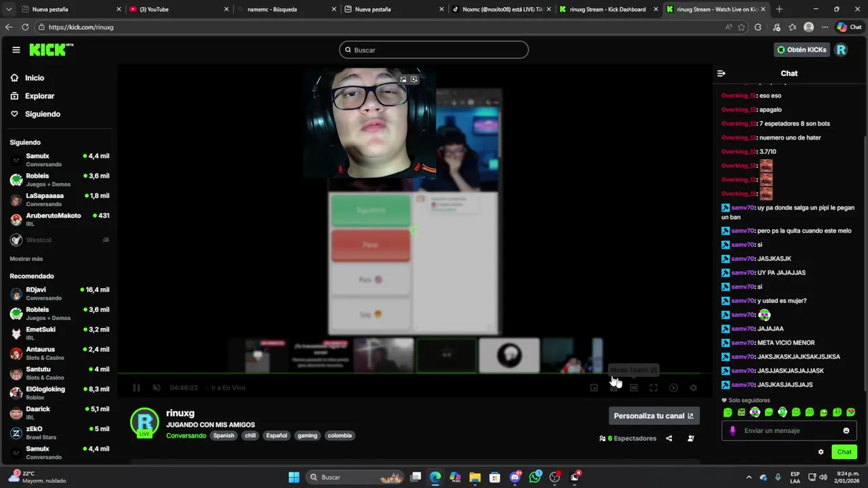Click the user icon beside share
Image resolution: width=868 pixels, height=488 pixels.
click(x=691, y=439)
